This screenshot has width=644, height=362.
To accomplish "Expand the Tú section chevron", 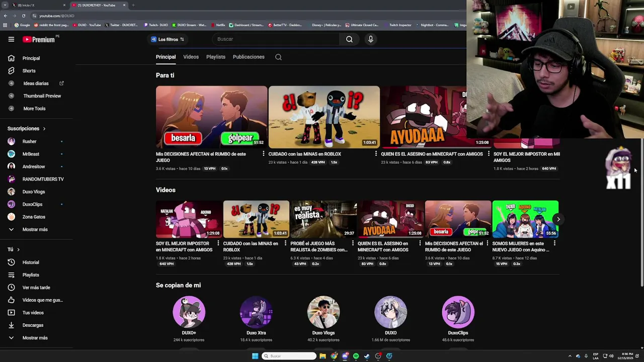I will tap(19, 249).
